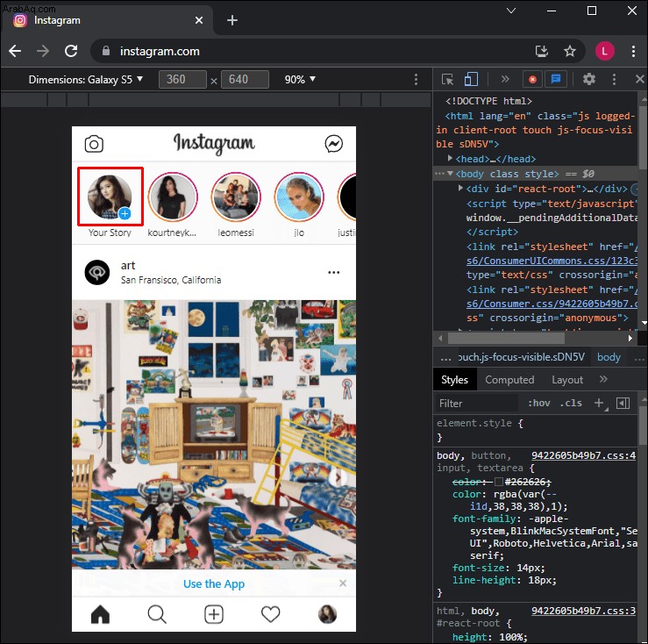Open the Dimensions: Galaxy S5 device dropdown

coord(86,80)
